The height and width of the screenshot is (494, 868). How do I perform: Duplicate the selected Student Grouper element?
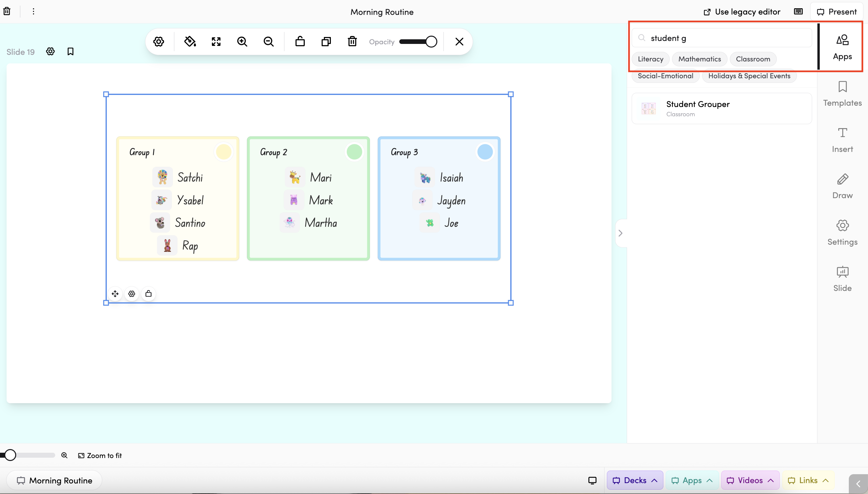326,41
